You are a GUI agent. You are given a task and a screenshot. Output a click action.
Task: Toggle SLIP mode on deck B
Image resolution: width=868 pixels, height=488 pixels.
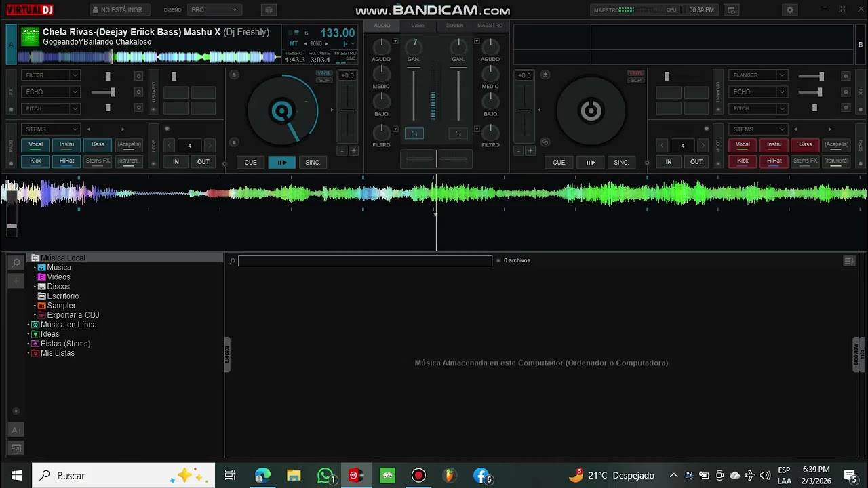click(635, 80)
